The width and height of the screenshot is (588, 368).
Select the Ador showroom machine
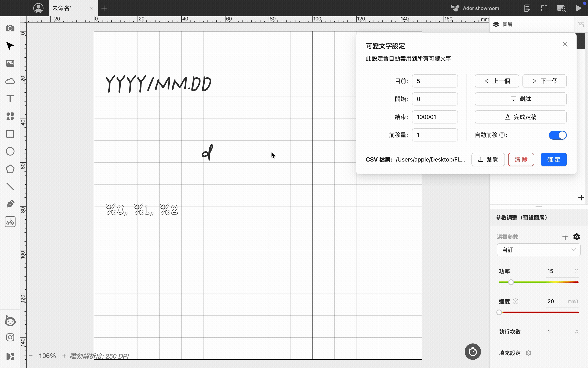pos(475,8)
